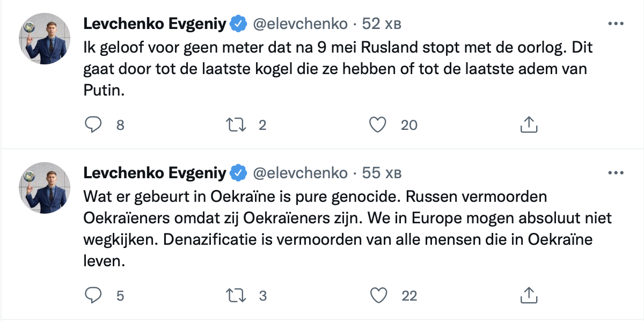The image size is (644, 321).
Task: Open the 52 хв timestamp link
Action: 382,24
